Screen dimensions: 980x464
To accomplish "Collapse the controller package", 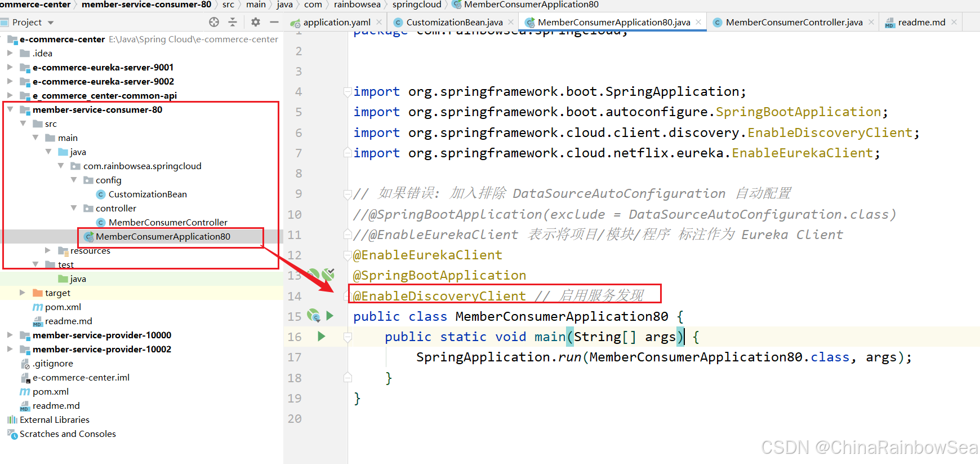I will (x=74, y=208).
